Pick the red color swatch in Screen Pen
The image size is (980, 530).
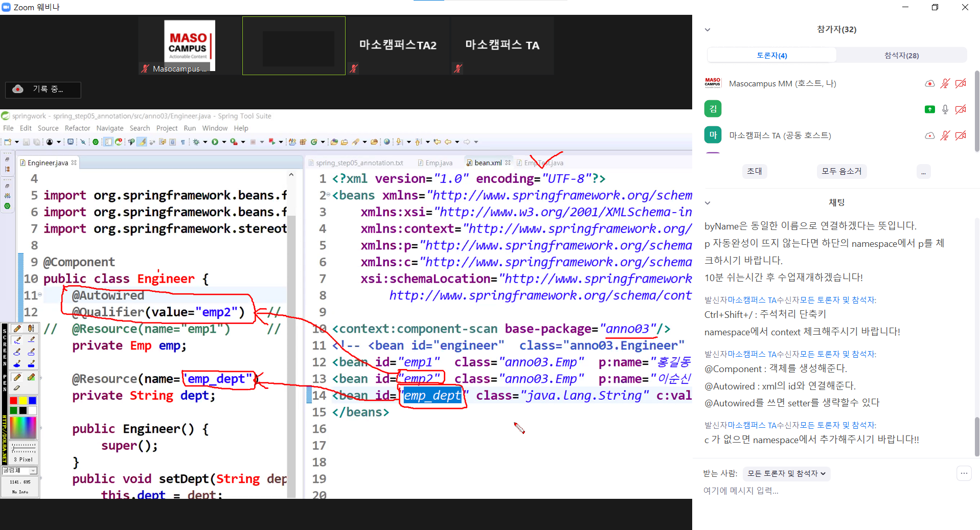pyautogui.click(x=14, y=401)
